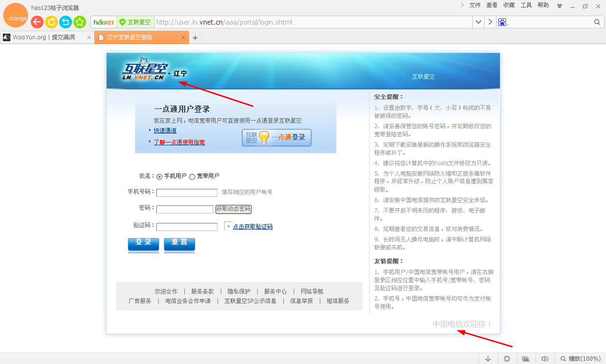The image size is (606, 364).
Task: Click the 一点通登录 button
Action: tap(277, 138)
